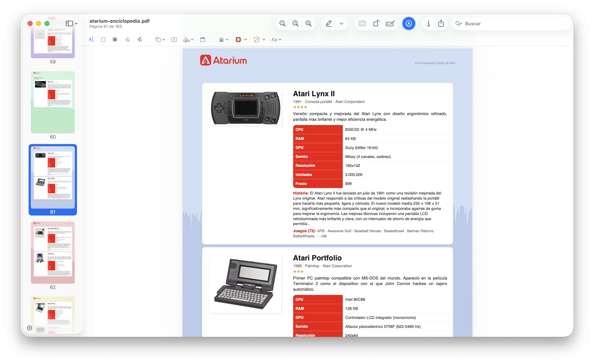Open search options magnifier dropdown
This screenshot has width=594, height=364.
click(459, 24)
